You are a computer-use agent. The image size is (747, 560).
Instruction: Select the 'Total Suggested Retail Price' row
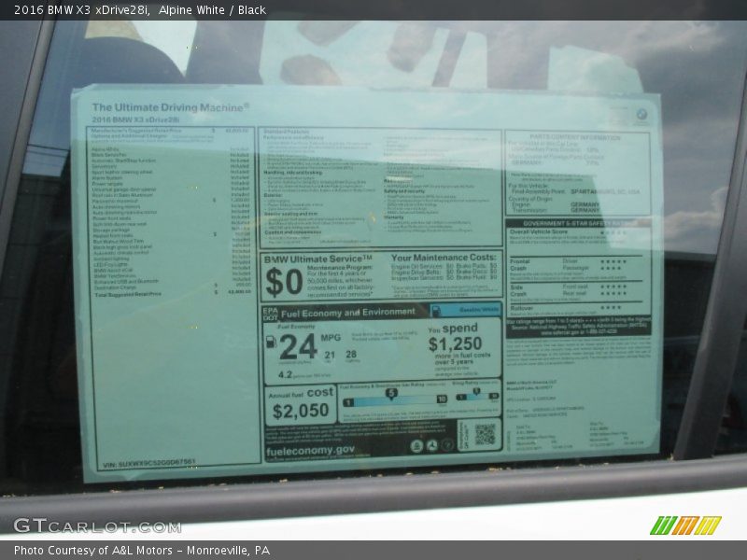[173, 294]
